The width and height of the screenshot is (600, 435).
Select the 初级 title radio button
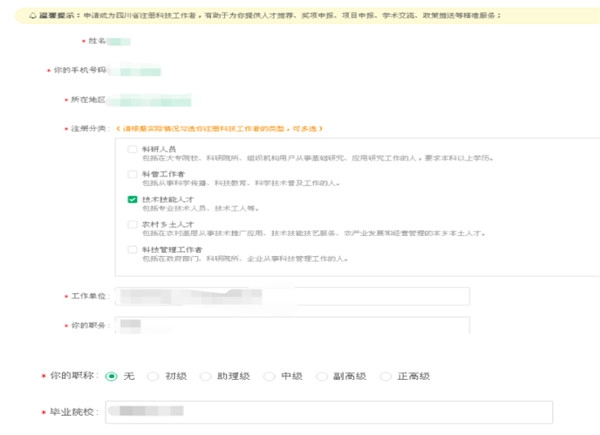click(153, 376)
